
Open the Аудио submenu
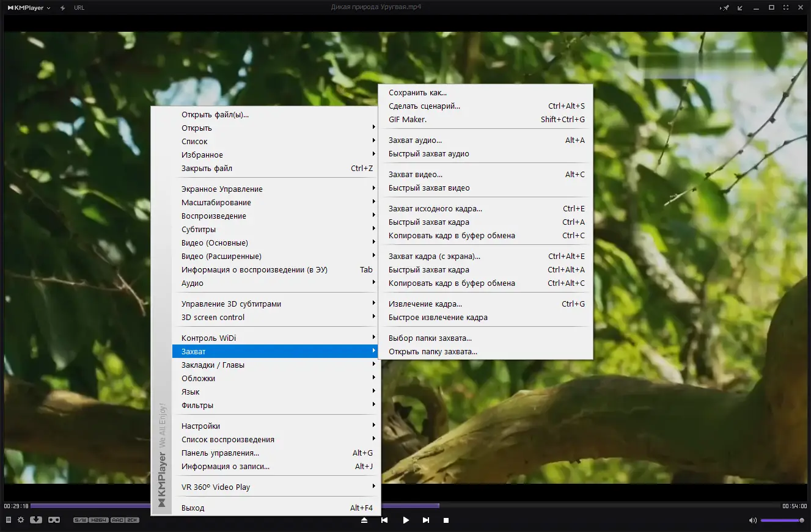[274, 283]
